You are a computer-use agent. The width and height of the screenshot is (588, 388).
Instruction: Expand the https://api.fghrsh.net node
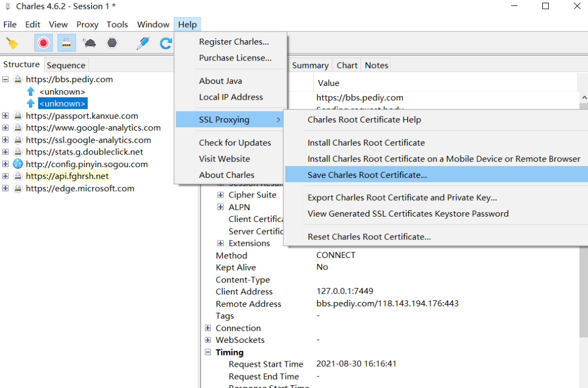pyautogui.click(x=5, y=176)
